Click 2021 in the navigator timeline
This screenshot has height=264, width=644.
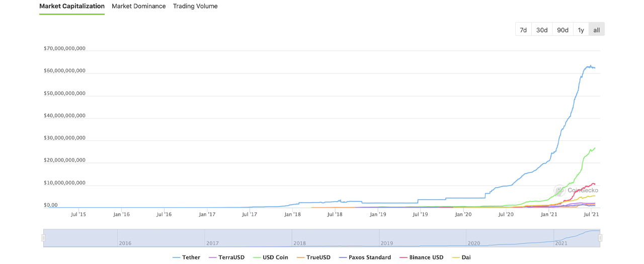pyautogui.click(x=561, y=243)
